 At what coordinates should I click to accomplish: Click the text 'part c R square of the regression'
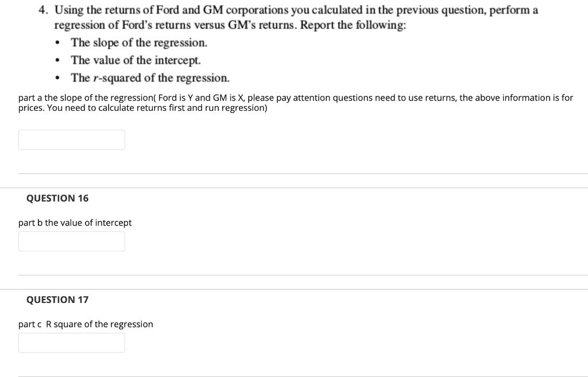[84, 324]
